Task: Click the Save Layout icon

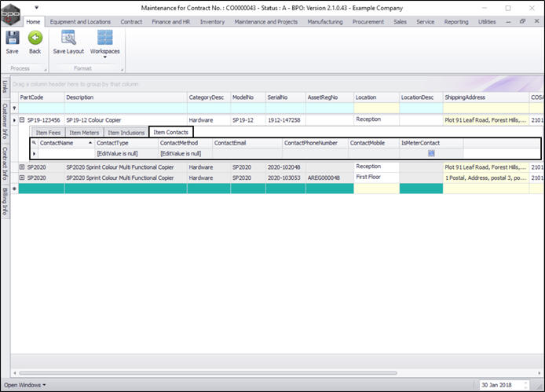Action: pyautogui.click(x=68, y=38)
